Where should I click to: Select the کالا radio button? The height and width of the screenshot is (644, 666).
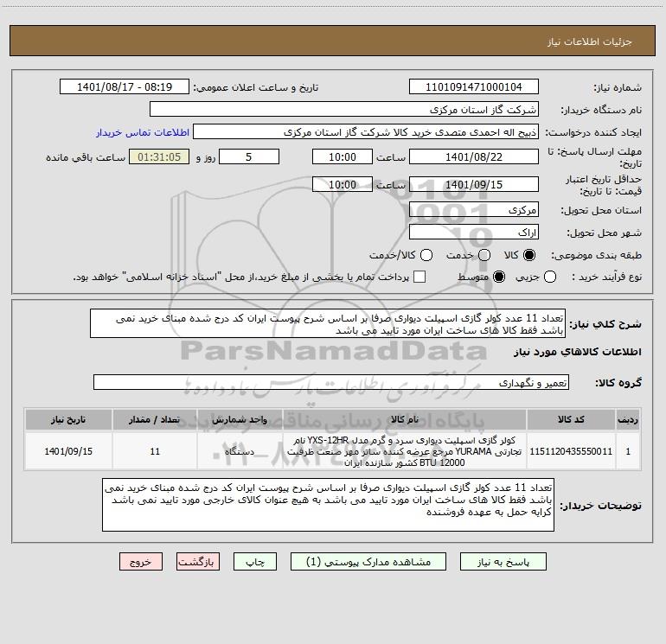tap(529, 255)
